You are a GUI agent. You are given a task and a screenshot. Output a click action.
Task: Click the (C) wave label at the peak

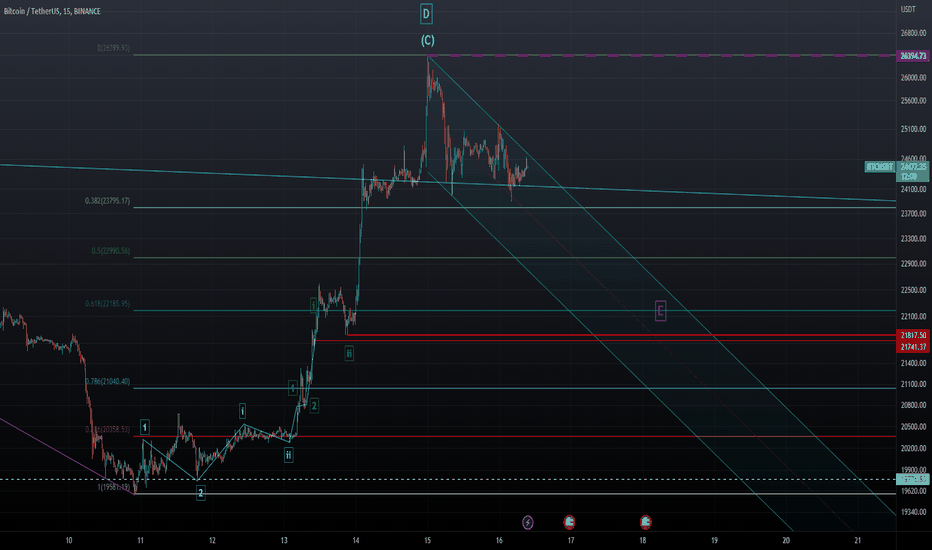[427, 40]
